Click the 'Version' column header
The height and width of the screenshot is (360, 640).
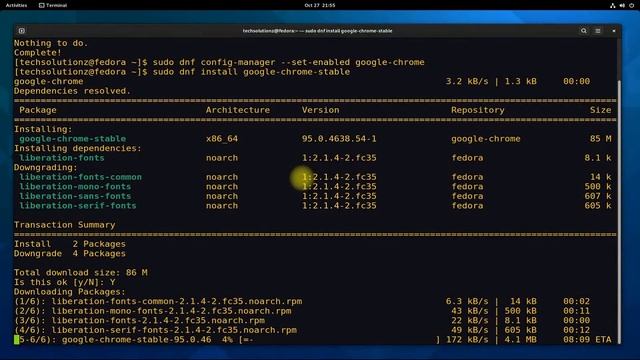coord(320,110)
